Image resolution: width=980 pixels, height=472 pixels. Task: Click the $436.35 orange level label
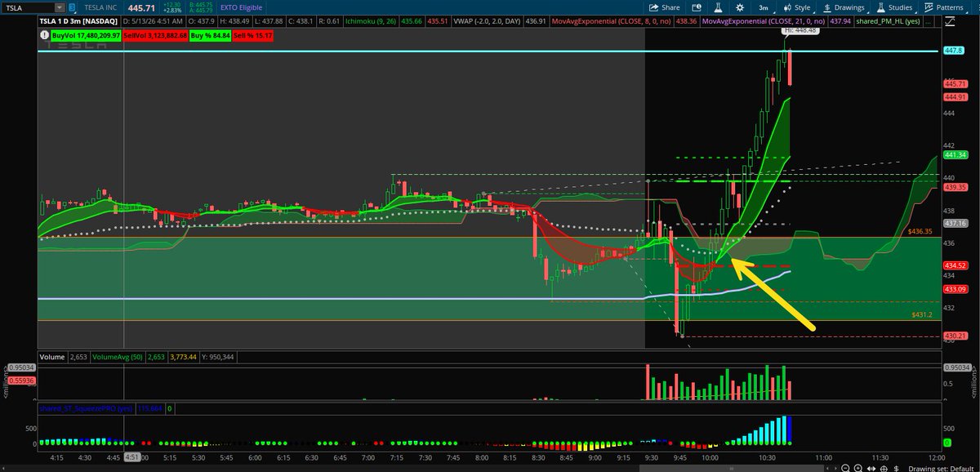[920, 232]
